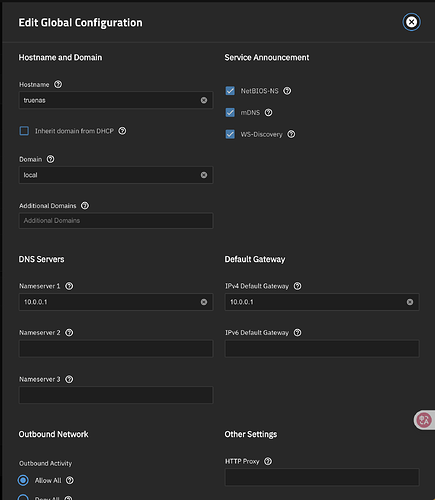Image resolution: width=435 pixels, height=500 pixels.
Task: Open the HTTP Proxy help icon
Action: [268, 461]
